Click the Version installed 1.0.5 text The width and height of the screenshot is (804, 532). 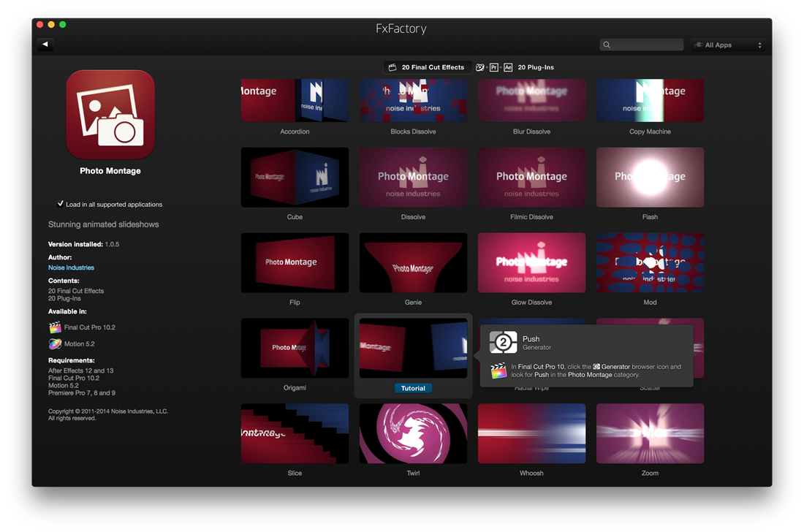[x=83, y=245]
